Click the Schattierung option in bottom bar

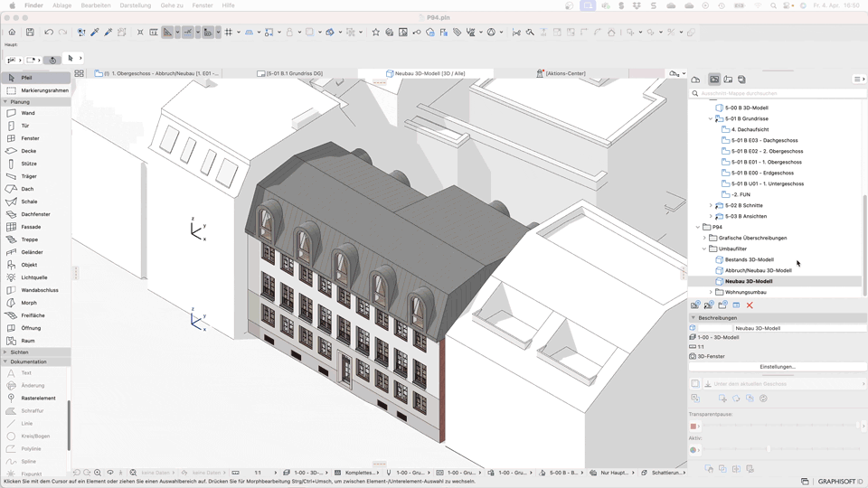(x=663, y=473)
